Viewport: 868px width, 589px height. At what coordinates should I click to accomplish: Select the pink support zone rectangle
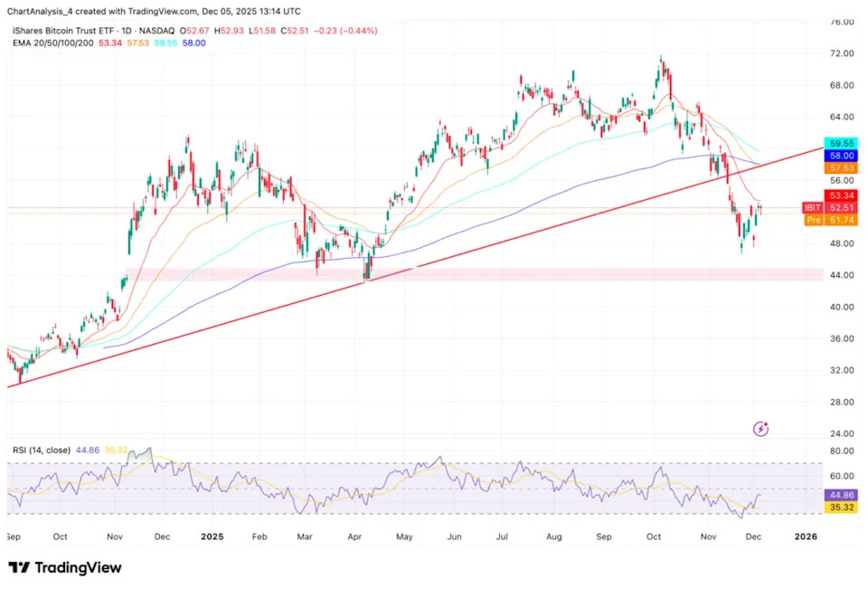pyautogui.click(x=542, y=273)
